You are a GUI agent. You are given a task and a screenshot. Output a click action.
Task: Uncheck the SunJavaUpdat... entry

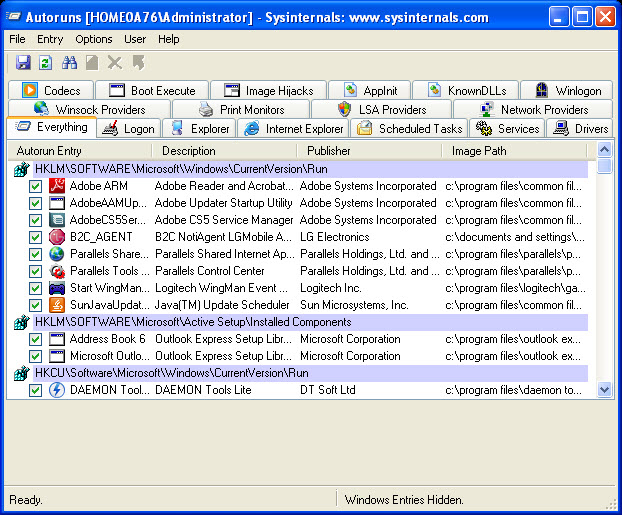pyautogui.click(x=35, y=306)
